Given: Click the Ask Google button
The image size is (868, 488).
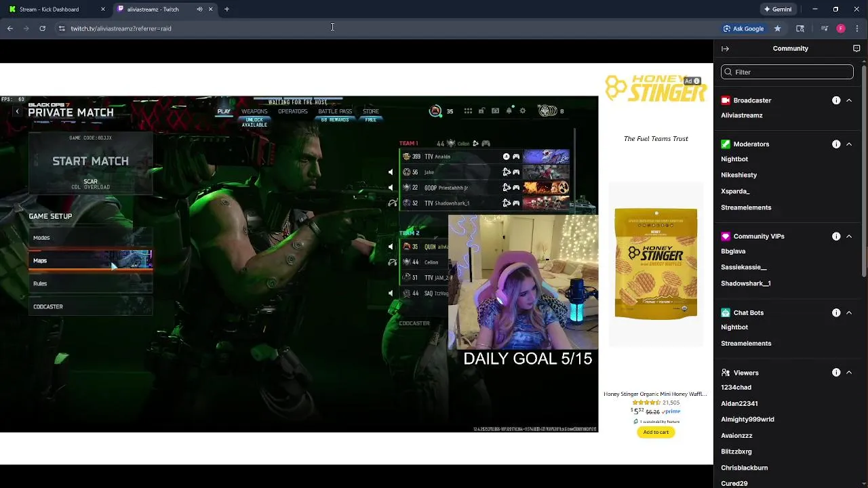Looking at the screenshot, I should [743, 28].
